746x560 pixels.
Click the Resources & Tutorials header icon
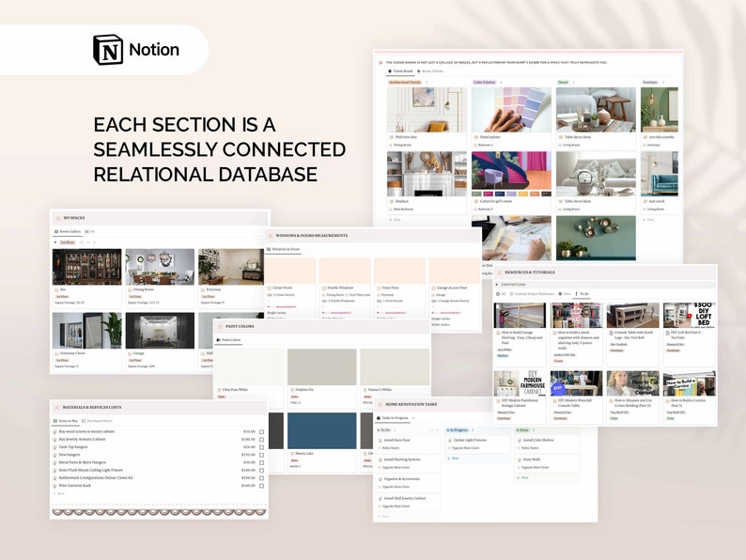click(499, 272)
